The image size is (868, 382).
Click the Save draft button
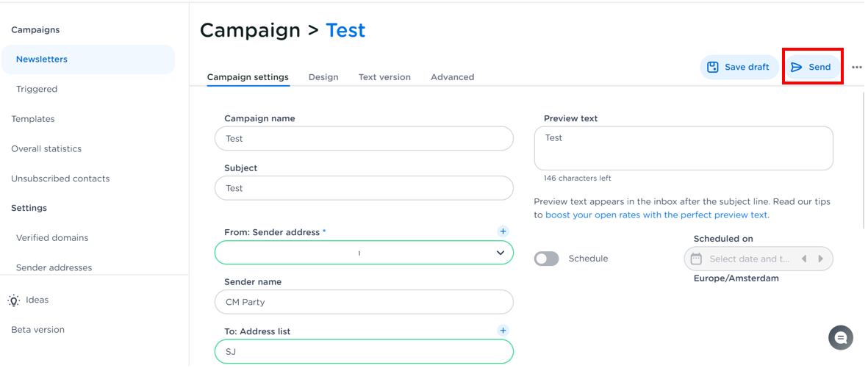[739, 67]
